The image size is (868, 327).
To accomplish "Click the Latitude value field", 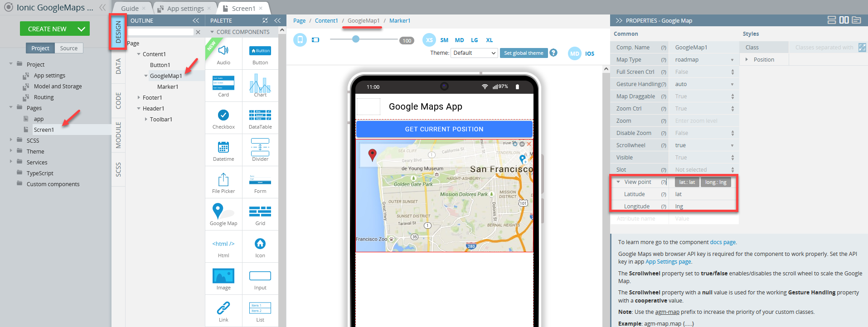I will pos(704,194).
